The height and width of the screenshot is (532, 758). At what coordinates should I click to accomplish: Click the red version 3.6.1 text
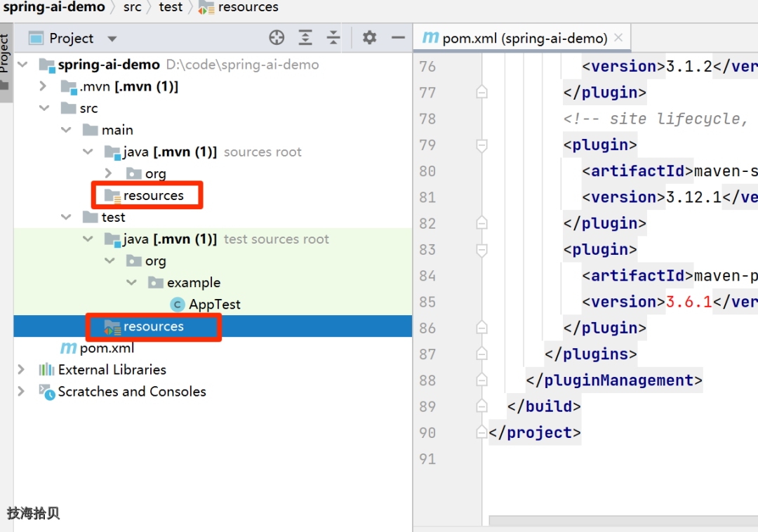click(x=689, y=302)
